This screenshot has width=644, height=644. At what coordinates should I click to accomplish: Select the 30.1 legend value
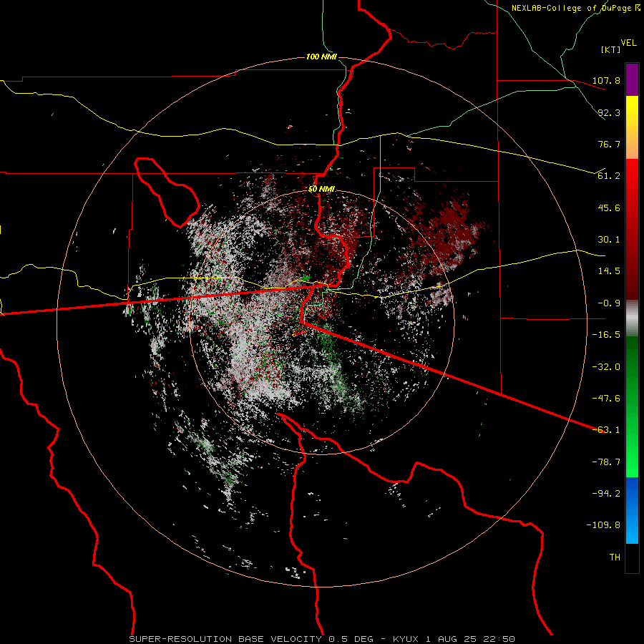click(609, 240)
